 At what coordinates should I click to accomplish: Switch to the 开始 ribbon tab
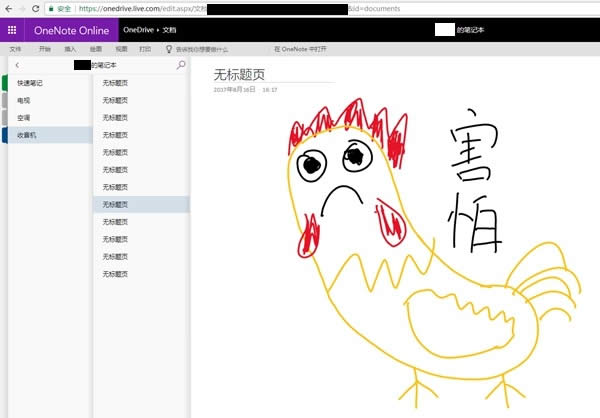[45, 48]
